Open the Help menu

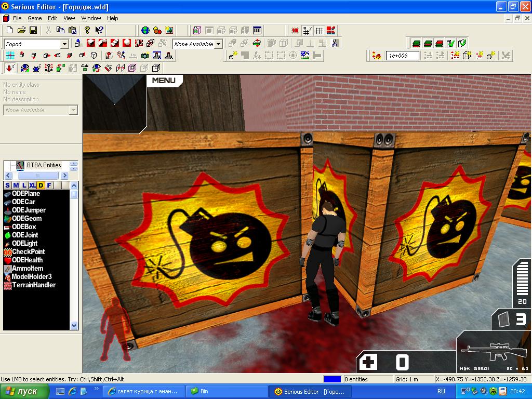[x=113, y=18]
